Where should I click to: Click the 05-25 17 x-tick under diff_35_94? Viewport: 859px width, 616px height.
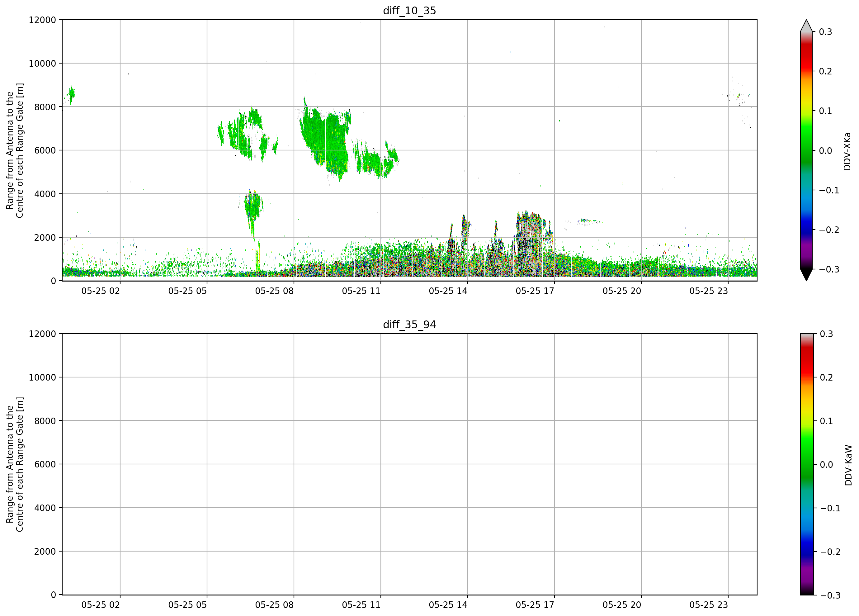click(535, 605)
